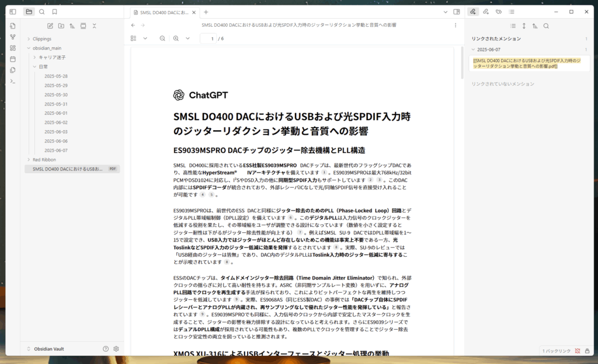
Task: Open note 2025-06-01
Action: click(x=56, y=113)
